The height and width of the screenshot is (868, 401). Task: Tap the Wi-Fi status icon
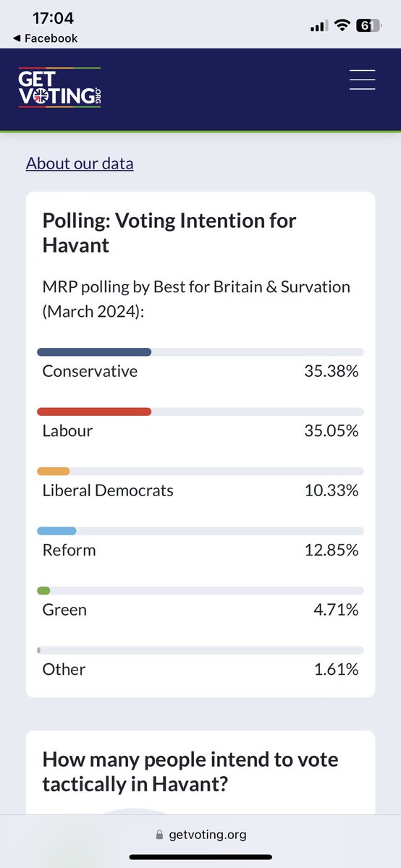[x=341, y=25]
